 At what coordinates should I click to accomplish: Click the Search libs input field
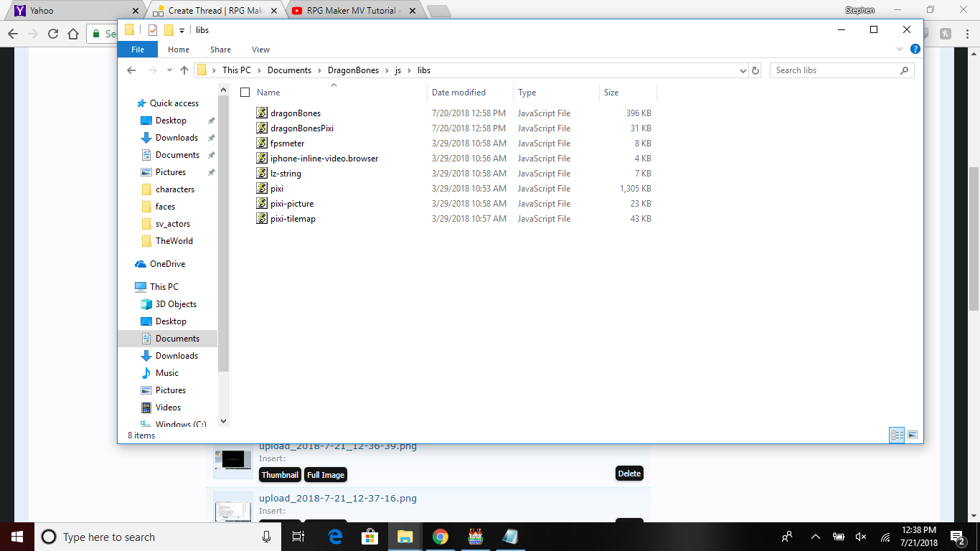[834, 70]
